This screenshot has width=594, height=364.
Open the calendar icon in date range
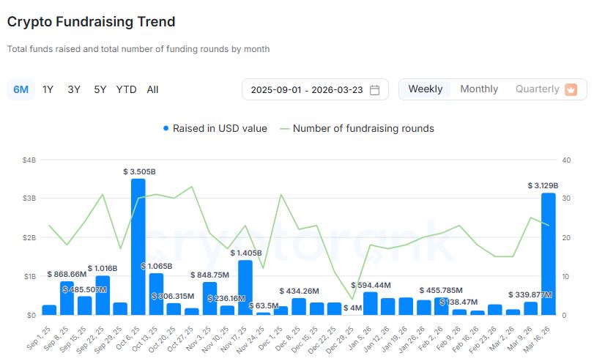pos(374,90)
